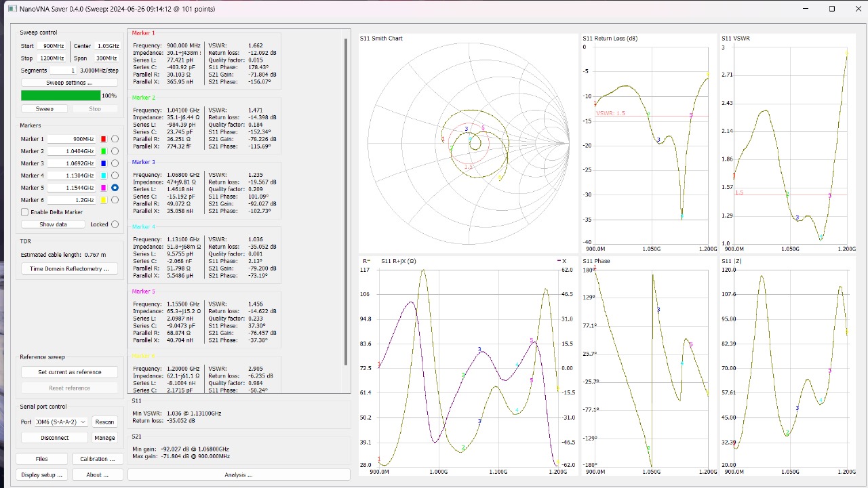Image resolution: width=868 pixels, height=488 pixels.
Task: Click the magenta Marker 5 color swatch
Action: (103, 188)
